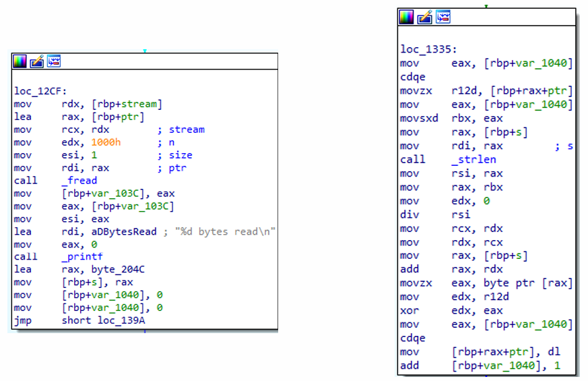
Task: Select mov [rbp+var_103C], eax line
Action: click(94, 194)
